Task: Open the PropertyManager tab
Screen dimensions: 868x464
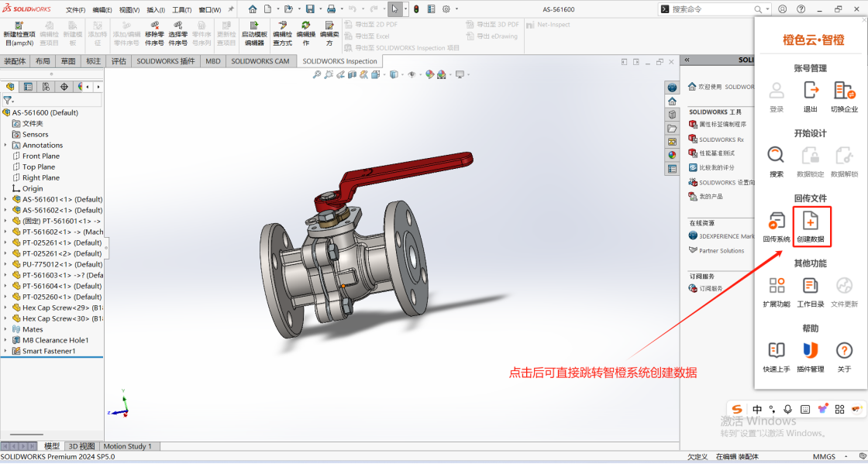Action: click(x=28, y=86)
